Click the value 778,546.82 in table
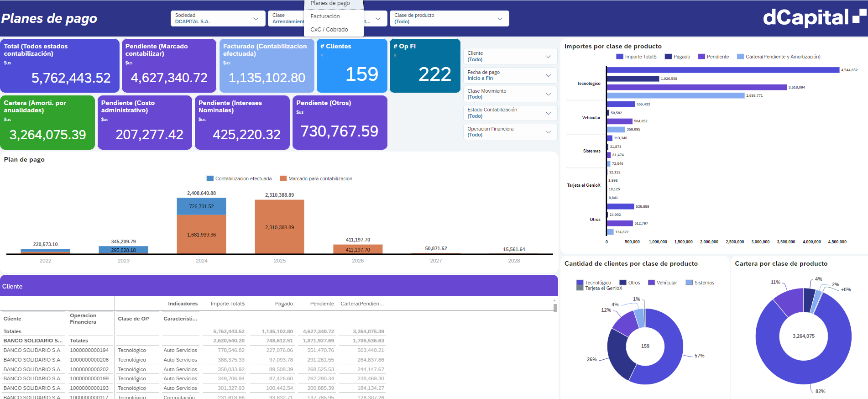The height and width of the screenshot is (399, 868). tap(231, 350)
